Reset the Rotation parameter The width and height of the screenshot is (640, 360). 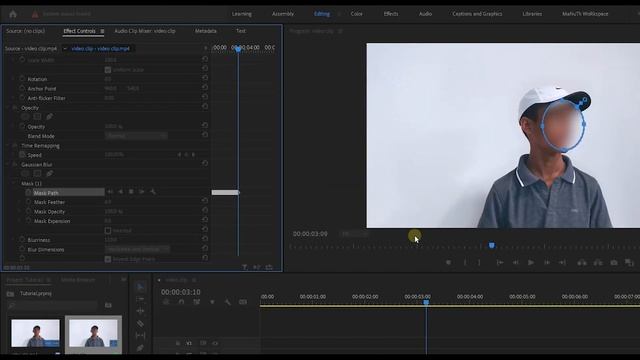(x=205, y=78)
